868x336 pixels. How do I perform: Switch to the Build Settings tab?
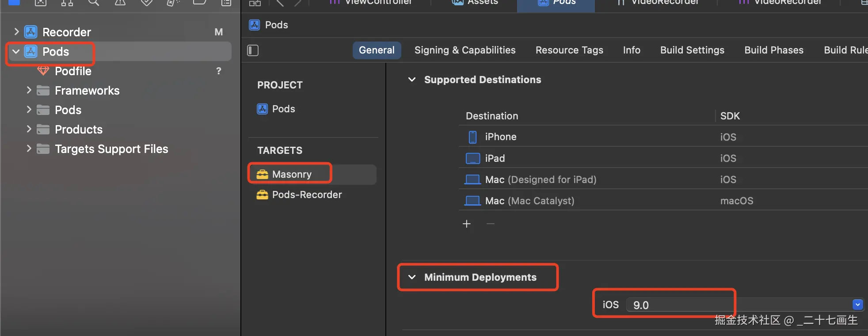tap(692, 50)
